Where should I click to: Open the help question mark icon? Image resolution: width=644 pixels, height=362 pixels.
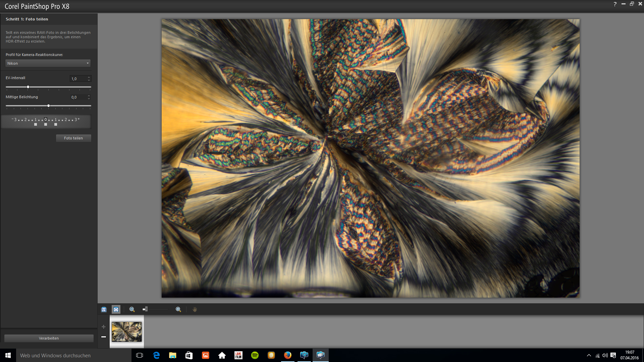(615, 4)
